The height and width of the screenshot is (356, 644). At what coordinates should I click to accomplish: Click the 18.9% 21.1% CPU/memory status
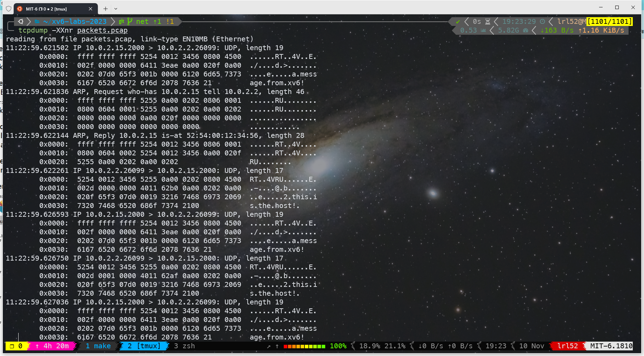(382, 346)
